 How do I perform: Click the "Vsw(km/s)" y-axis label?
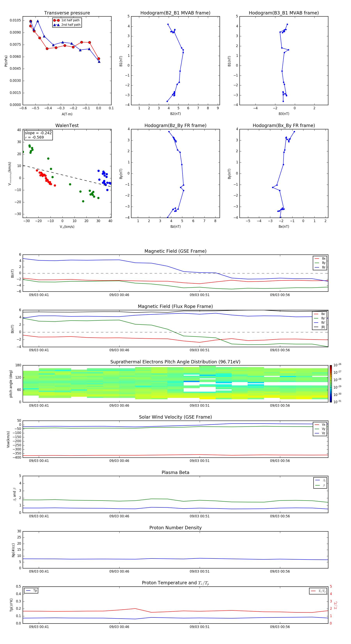click(8, 439)
